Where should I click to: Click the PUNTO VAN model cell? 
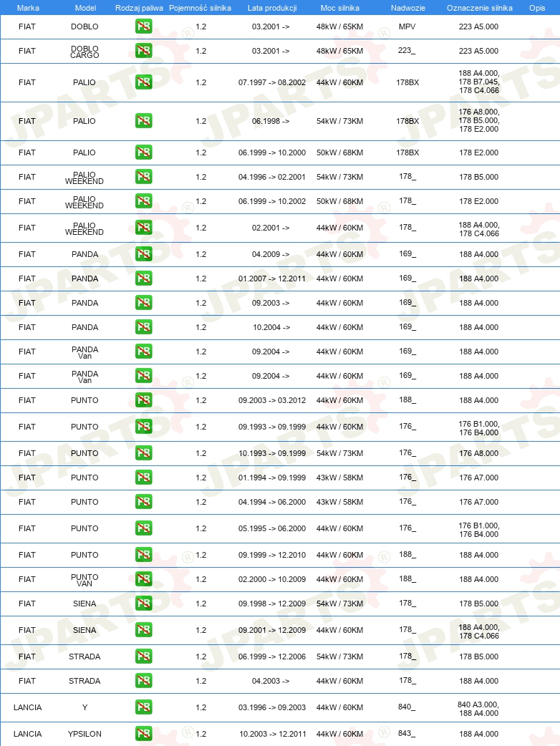(85, 581)
